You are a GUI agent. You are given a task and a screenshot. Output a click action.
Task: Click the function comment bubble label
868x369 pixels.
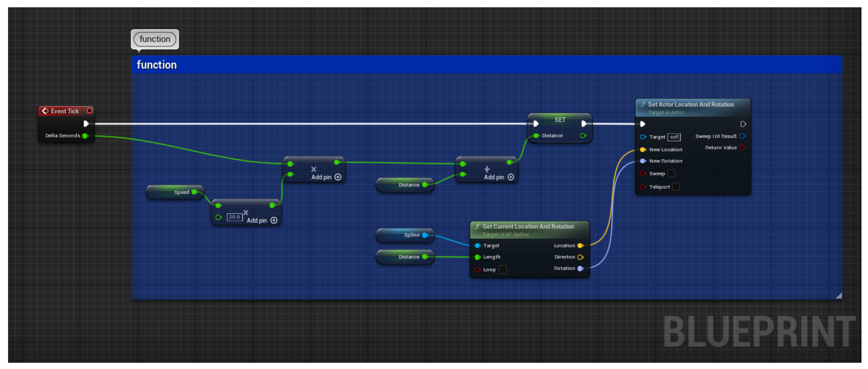(155, 39)
